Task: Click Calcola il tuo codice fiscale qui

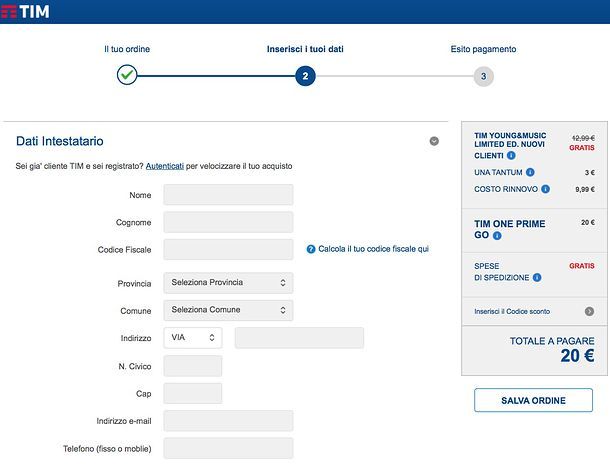Action: [x=373, y=249]
